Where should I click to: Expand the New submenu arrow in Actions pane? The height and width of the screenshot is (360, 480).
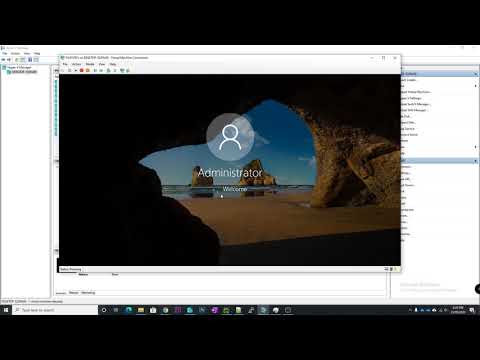point(476,86)
